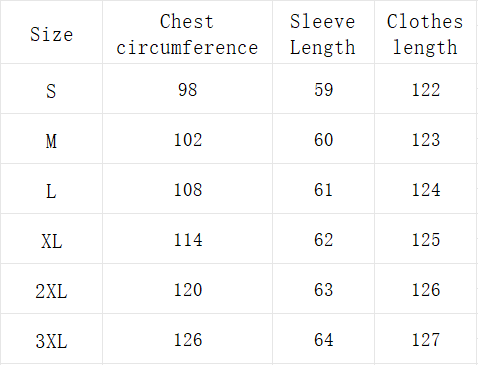Viewport: 478px width, 365px height.
Task: Select the sleeve length value 62
Action: coord(323,240)
